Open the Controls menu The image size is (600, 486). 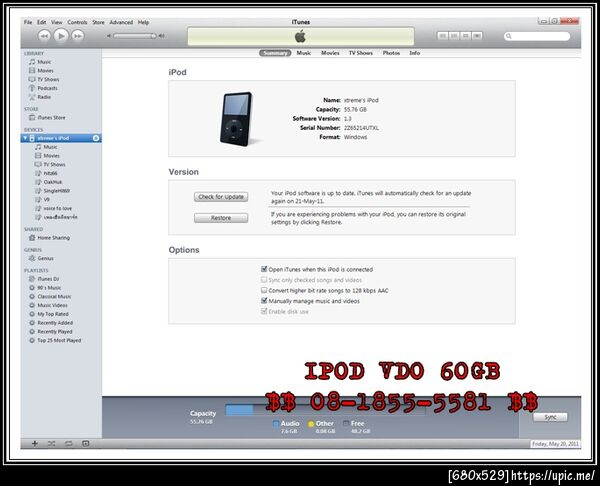coord(77,22)
